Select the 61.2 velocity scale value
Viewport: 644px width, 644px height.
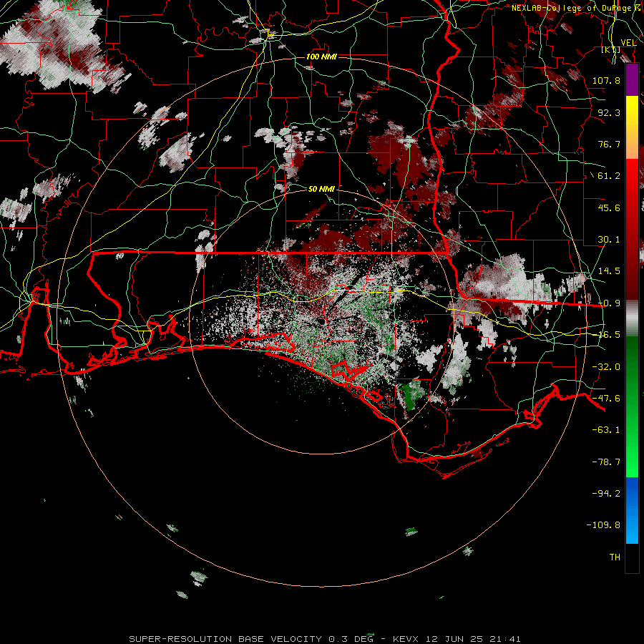(x=609, y=176)
